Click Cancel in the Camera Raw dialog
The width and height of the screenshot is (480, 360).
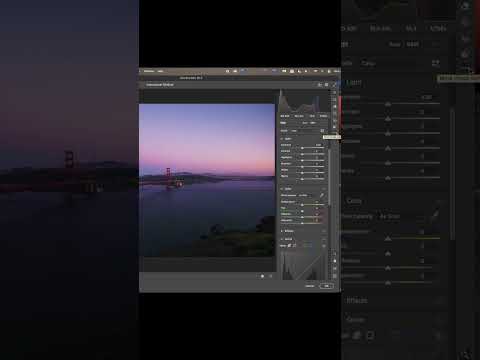click(310, 286)
